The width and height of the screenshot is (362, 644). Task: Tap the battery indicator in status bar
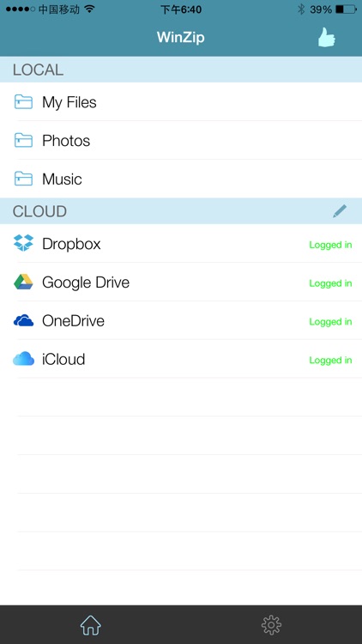346,9
